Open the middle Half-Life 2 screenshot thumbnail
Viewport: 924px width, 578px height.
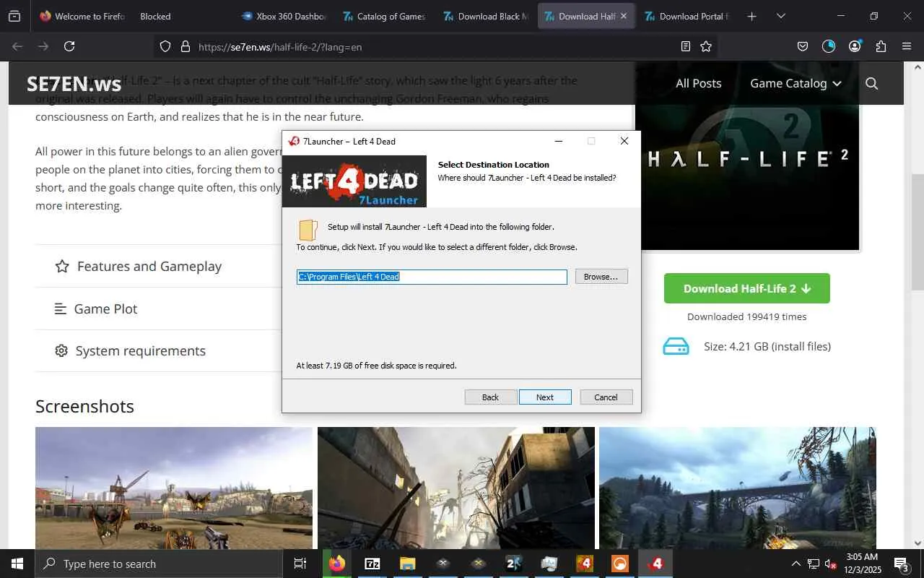pos(456,488)
